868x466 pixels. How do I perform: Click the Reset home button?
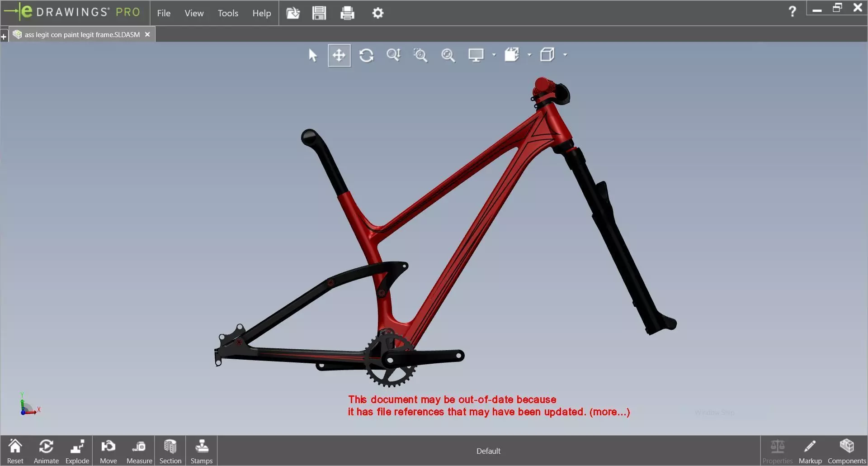(15, 451)
